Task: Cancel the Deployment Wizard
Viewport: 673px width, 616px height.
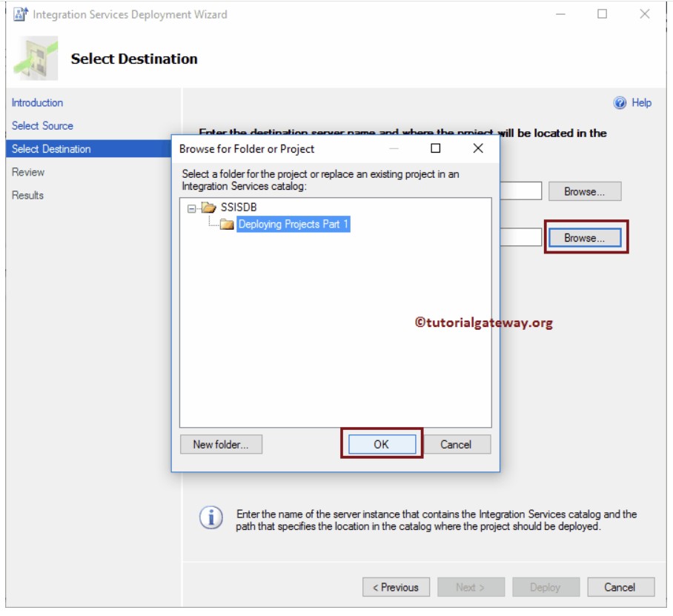Action: pos(620,587)
